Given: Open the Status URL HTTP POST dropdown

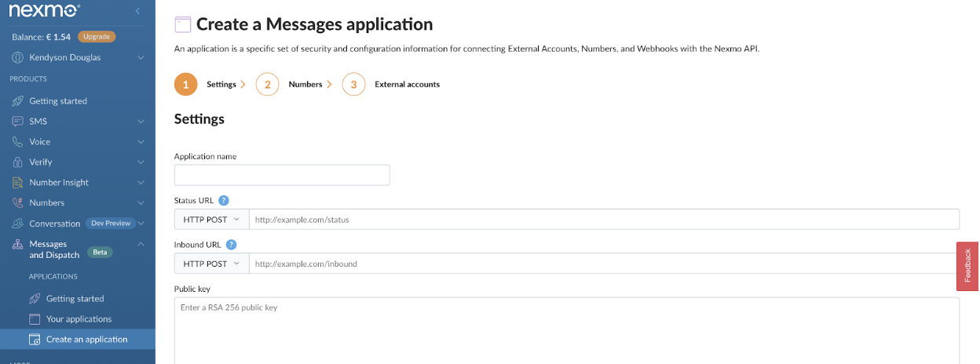Looking at the screenshot, I should pyautogui.click(x=211, y=220).
